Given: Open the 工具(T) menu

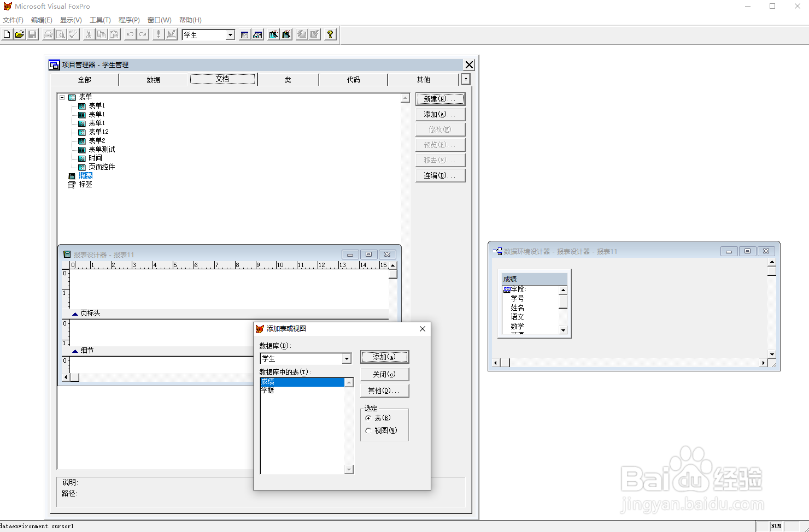Looking at the screenshot, I should (x=100, y=20).
